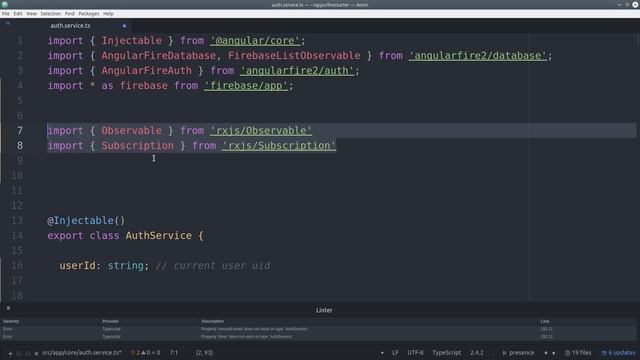640x360 pixels.
Task: Change the UTF-8 encoding selector
Action: pos(415,353)
